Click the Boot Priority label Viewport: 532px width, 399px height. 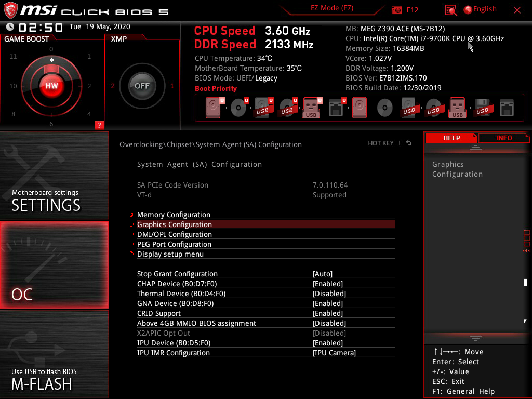pyautogui.click(x=216, y=88)
